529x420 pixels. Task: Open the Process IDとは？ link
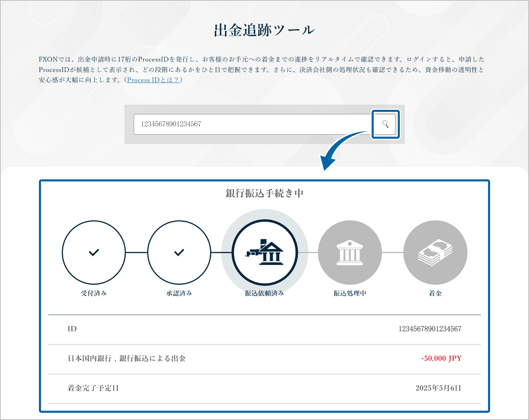pos(153,80)
